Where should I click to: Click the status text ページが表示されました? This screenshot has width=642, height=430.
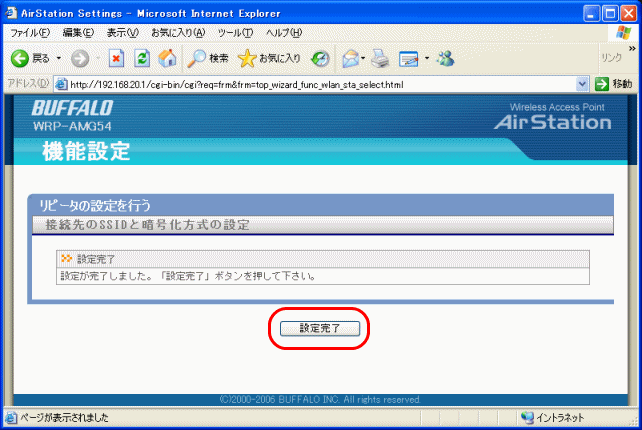[64, 418]
